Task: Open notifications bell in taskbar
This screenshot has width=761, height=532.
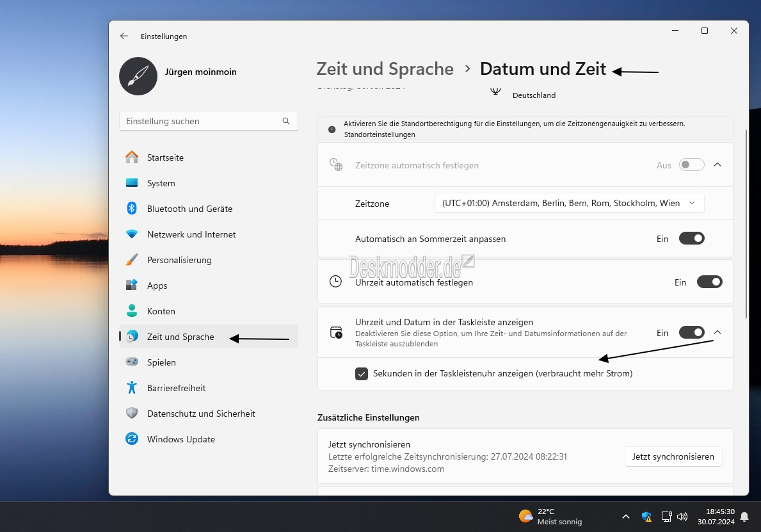Action: pyautogui.click(x=744, y=517)
